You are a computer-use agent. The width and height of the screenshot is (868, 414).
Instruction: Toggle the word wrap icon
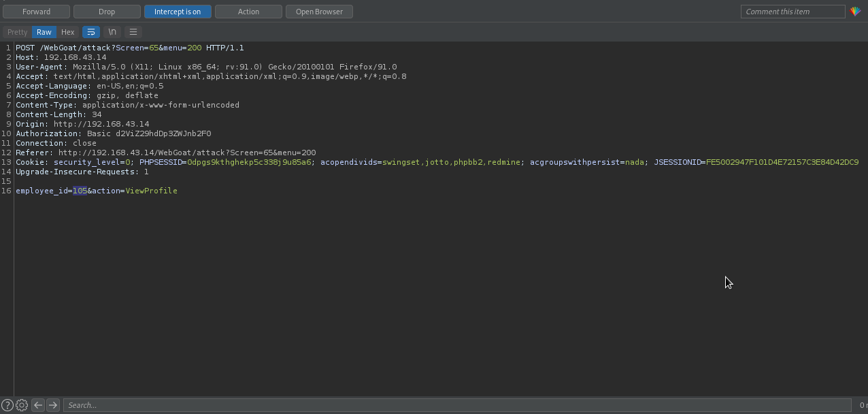tap(90, 32)
